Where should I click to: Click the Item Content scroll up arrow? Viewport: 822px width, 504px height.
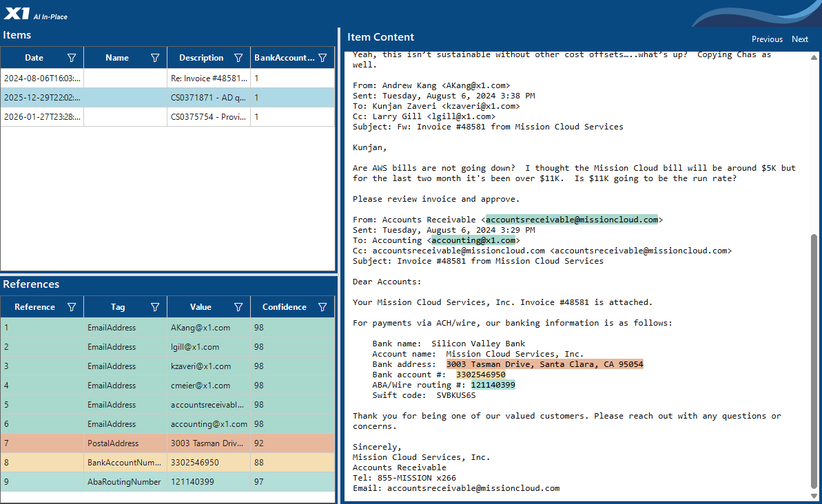[813, 57]
